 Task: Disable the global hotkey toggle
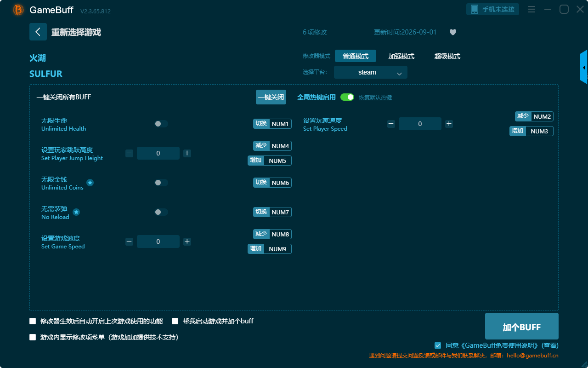coord(347,97)
